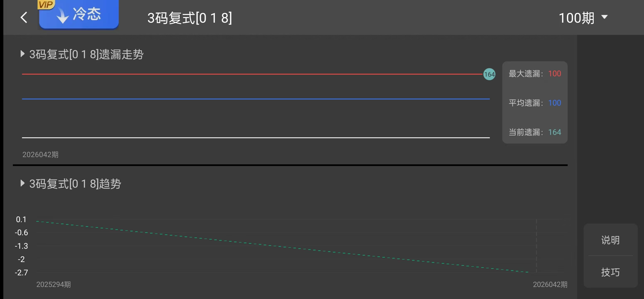This screenshot has height=299, width=644.
Task: Select the 最大遗漏 red value 100
Action: click(555, 74)
